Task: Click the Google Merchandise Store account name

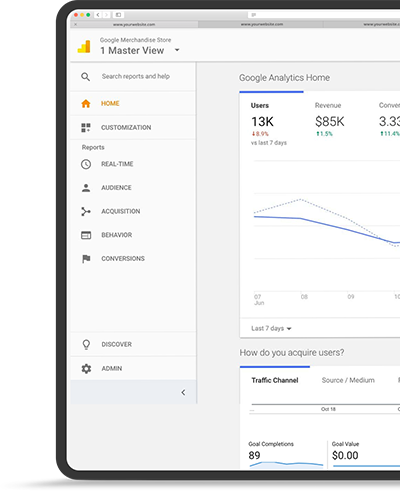Action: [135, 40]
